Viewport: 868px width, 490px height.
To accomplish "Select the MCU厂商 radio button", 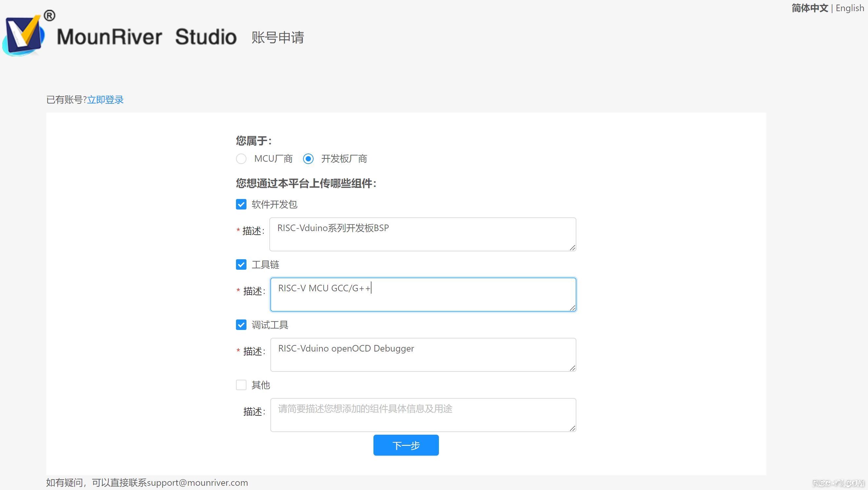I will [x=241, y=159].
